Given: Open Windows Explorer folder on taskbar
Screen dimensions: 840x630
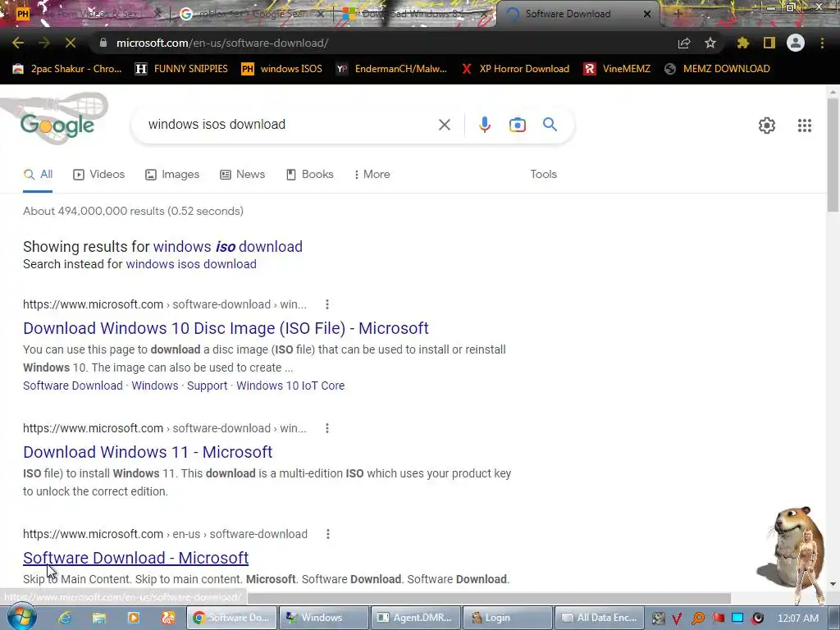Looking at the screenshot, I should [x=99, y=618].
